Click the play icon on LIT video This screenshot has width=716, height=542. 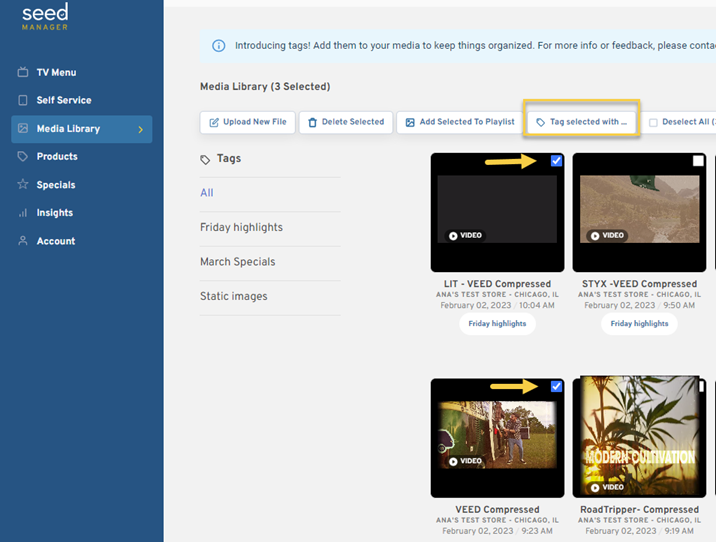coord(453,236)
